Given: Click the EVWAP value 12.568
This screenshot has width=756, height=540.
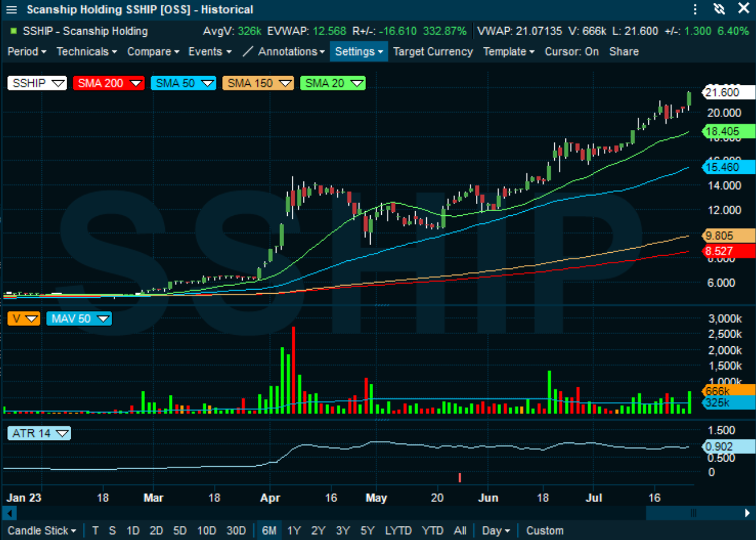Looking at the screenshot, I should click(330, 31).
